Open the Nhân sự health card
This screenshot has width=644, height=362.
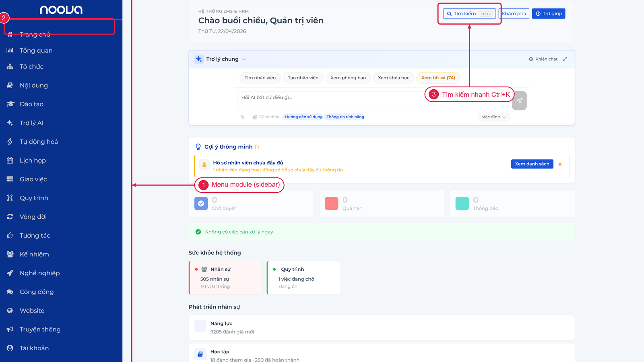click(x=225, y=278)
